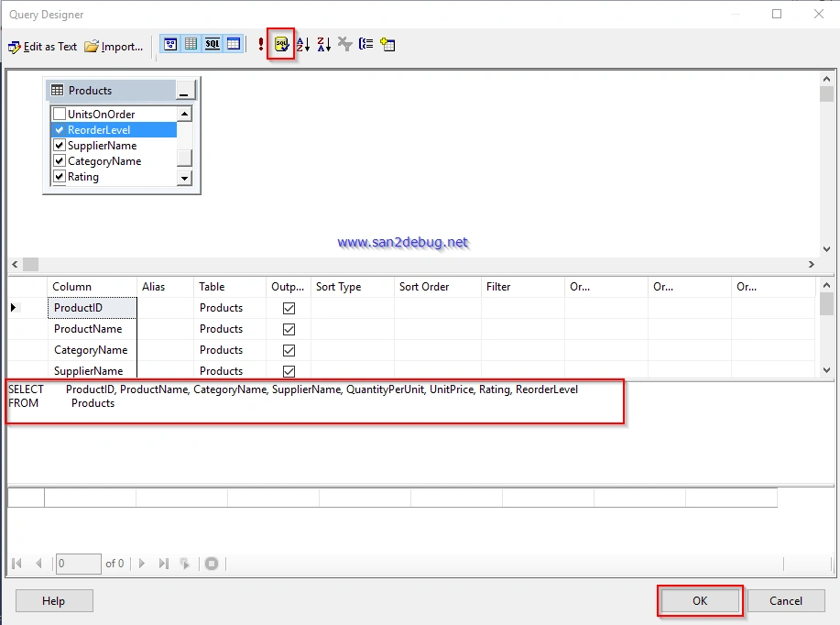
Task: Toggle the Show Result Pane icon
Action: point(234,45)
